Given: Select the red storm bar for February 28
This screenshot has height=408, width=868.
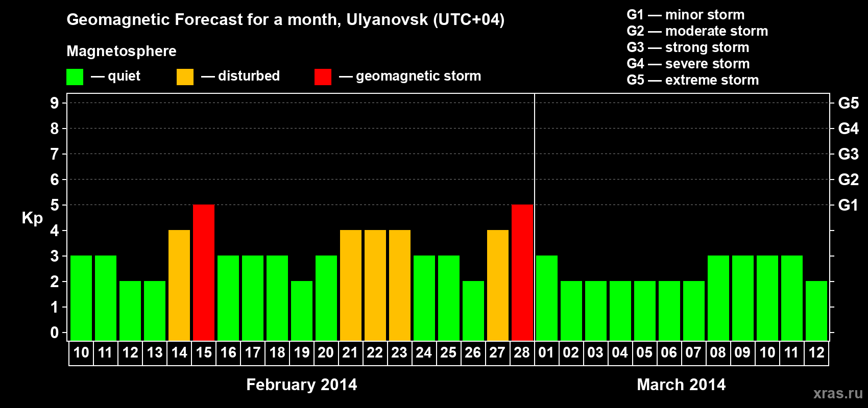Looking at the screenshot, I should click(522, 272).
